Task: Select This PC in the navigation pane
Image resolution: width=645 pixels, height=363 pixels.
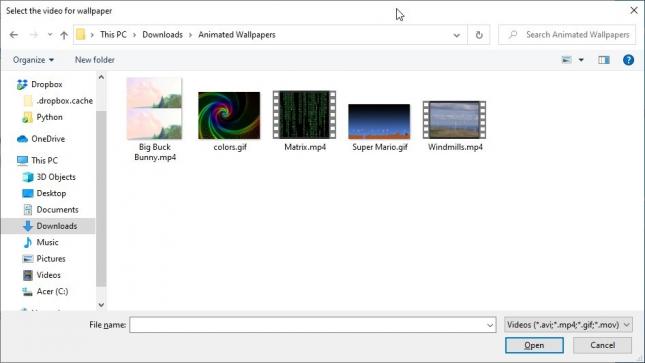Action: [x=44, y=161]
